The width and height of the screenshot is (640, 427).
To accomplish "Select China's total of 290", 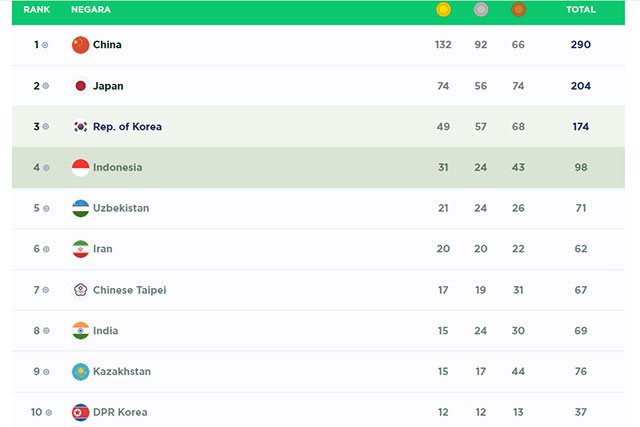I will (580, 45).
